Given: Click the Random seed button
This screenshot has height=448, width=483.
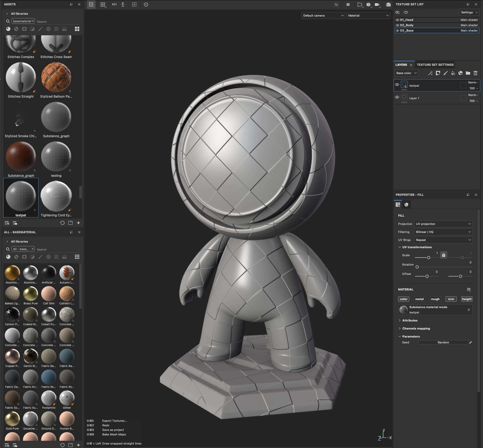Looking at the screenshot, I should 443,342.
